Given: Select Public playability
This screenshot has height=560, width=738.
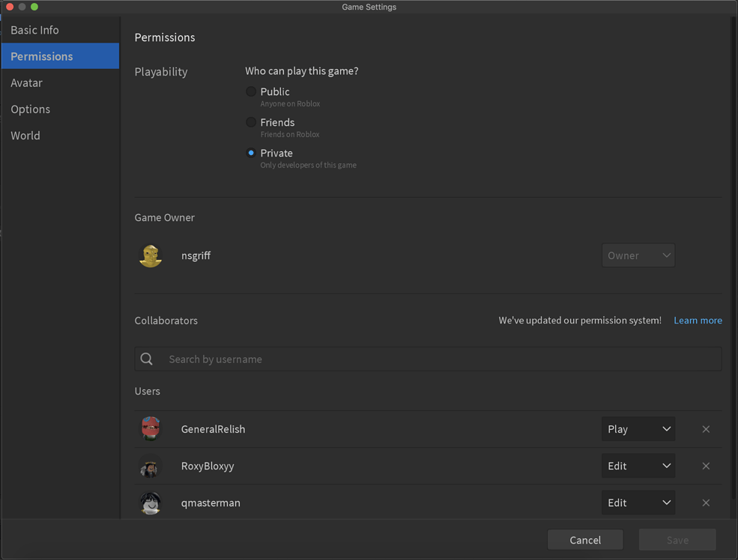Looking at the screenshot, I should pos(251,91).
